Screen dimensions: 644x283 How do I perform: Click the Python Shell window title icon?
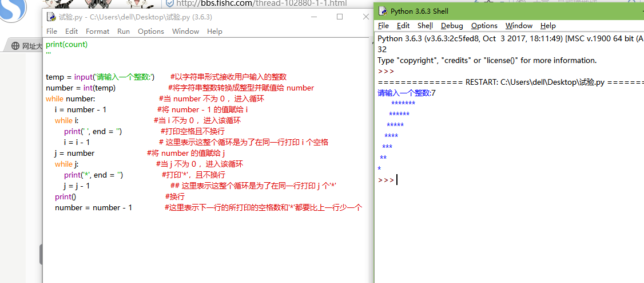(383, 11)
